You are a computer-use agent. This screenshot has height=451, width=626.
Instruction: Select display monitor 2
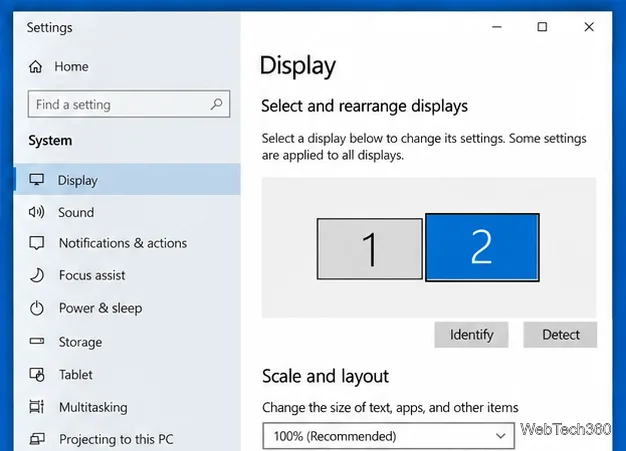482,247
